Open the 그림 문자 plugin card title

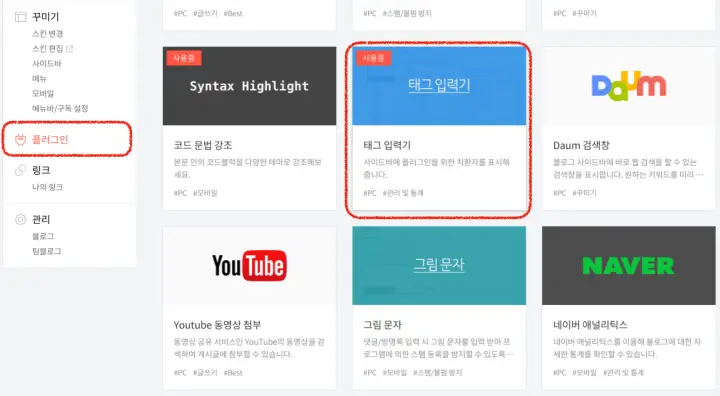tap(382, 325)
